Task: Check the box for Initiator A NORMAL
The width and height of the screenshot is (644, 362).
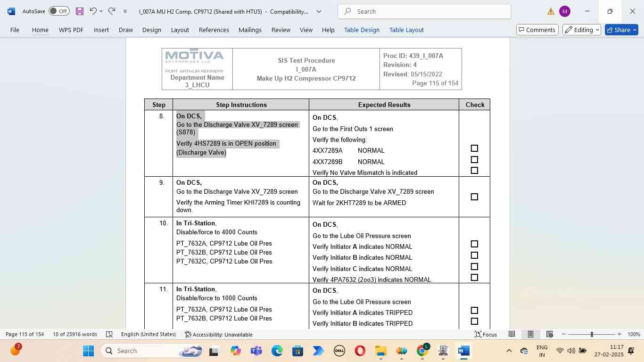Action: point(474,244)
